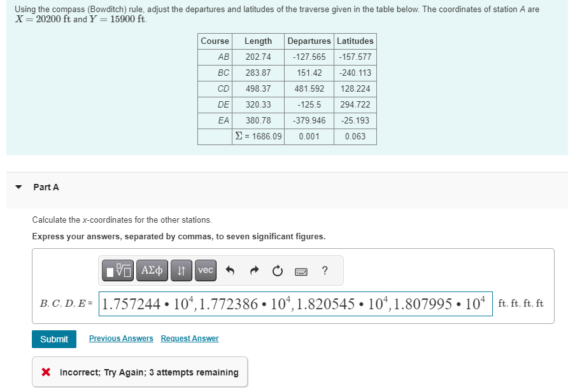
Task: Click the Σ = 1686.09 summation cell
Action: click(257, 136)
